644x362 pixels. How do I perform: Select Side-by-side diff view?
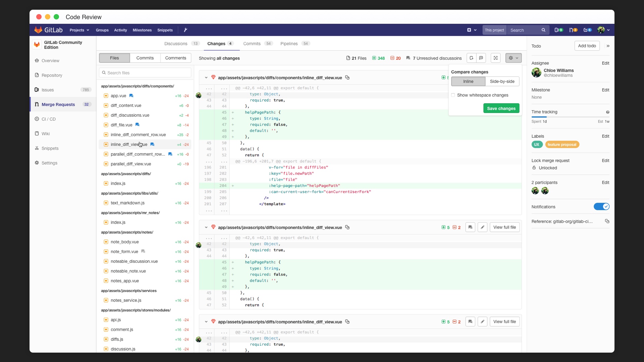(x=502, y=81)
